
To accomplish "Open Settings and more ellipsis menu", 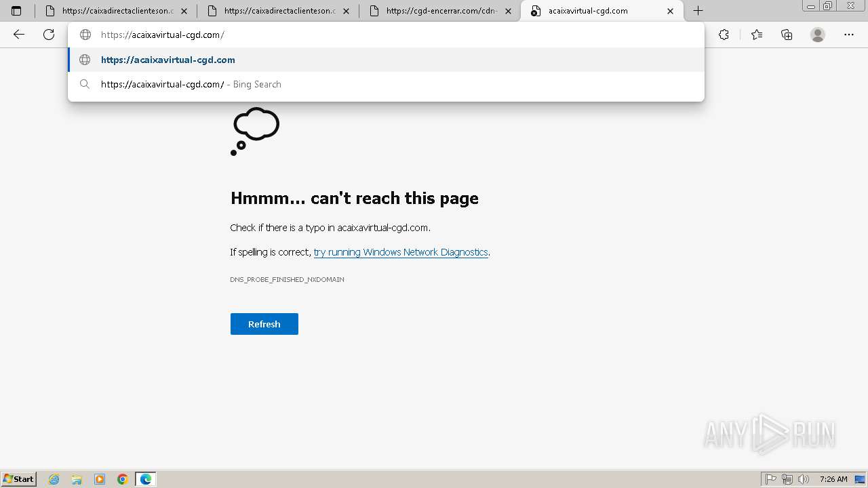I will pyautogui.click(x=849, y=35).
